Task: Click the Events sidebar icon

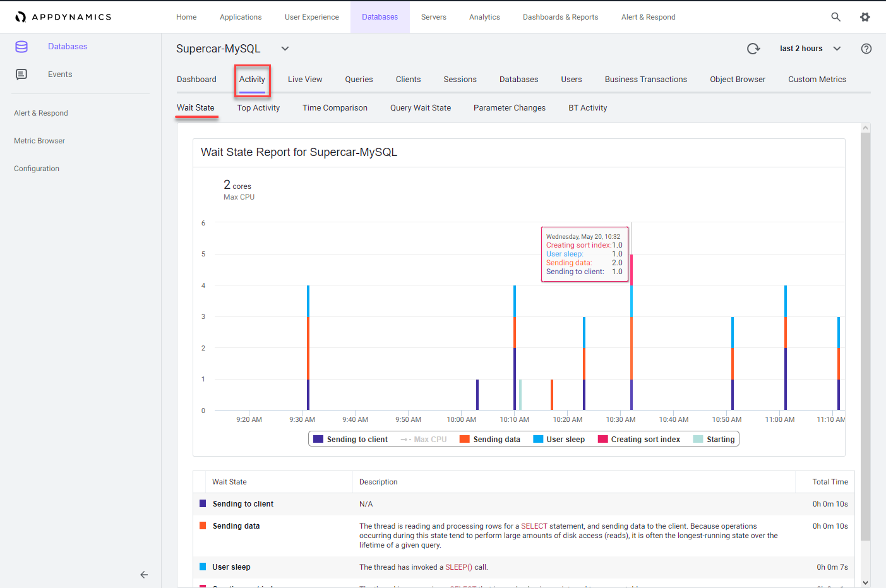Action: pyautogui.click(x=21, y=75)
